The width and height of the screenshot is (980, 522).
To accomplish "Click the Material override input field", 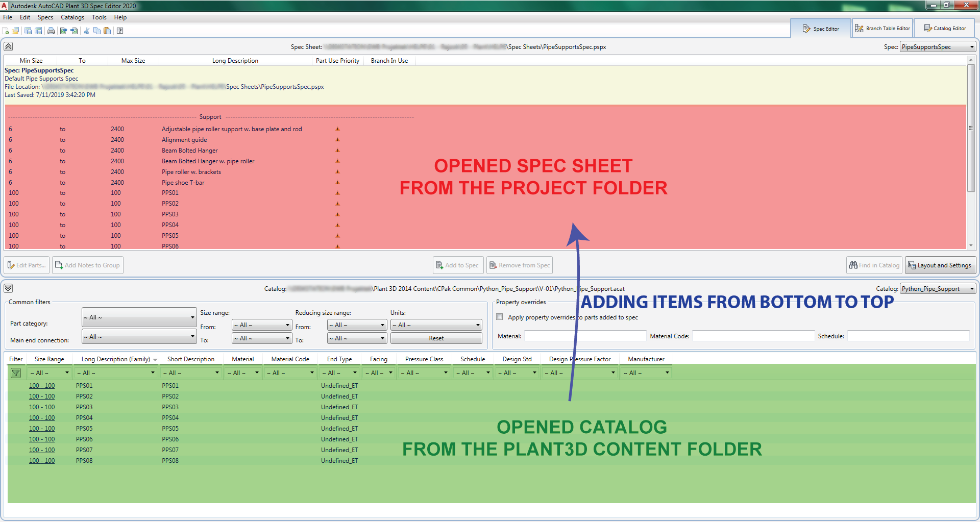I will click(585, 336).
